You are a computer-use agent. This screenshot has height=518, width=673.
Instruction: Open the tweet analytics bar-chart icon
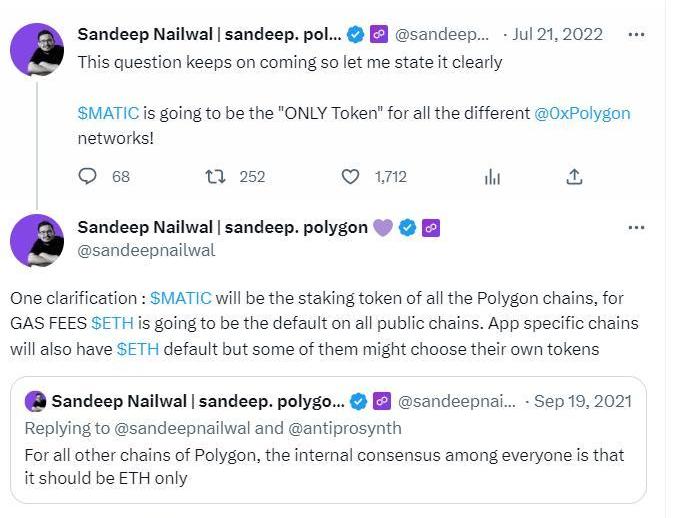(492, 176)
